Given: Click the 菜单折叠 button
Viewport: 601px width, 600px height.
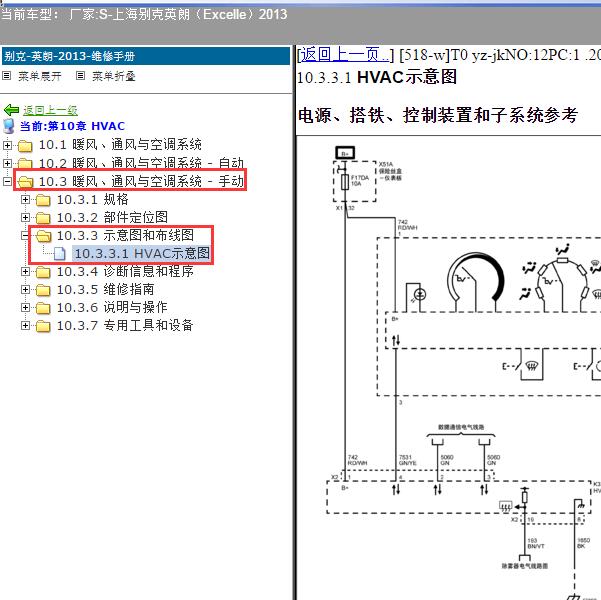Looking at the screenshot, I should point(113,76).
